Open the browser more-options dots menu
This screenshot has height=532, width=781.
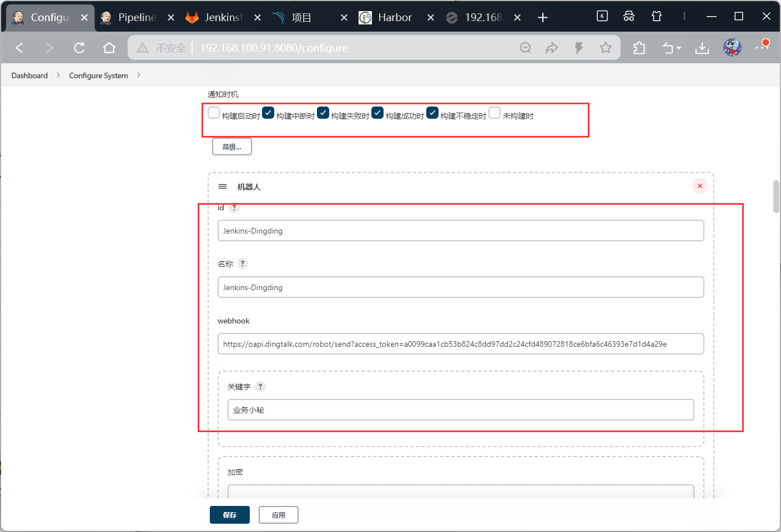coord(762,47)
